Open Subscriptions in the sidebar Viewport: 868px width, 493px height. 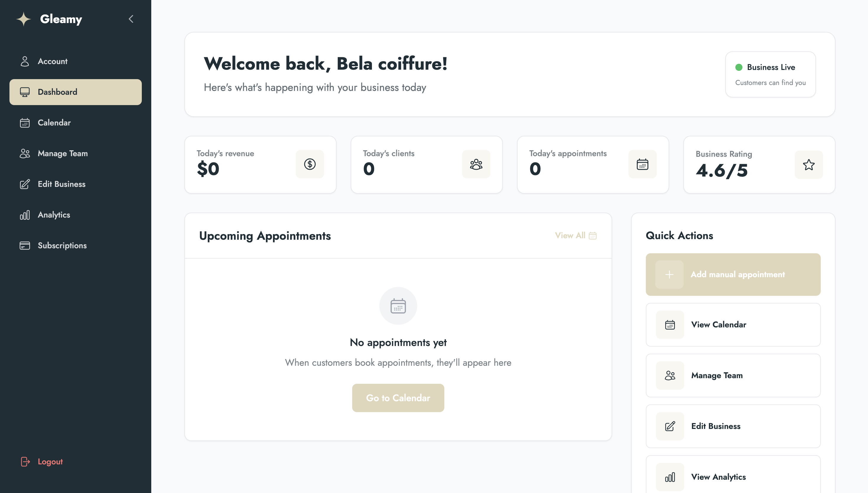(x=62, y=246)
